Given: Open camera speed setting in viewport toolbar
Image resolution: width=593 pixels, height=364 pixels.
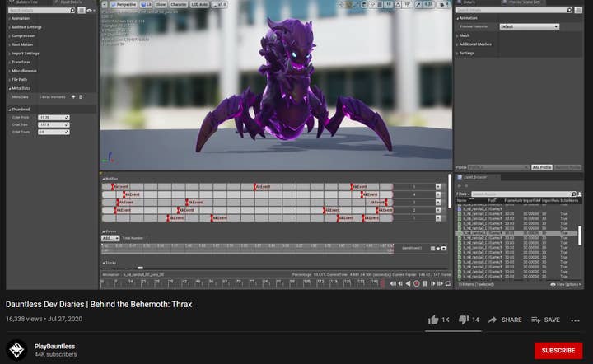Looking at the screenshot, I should coord(444,5).
